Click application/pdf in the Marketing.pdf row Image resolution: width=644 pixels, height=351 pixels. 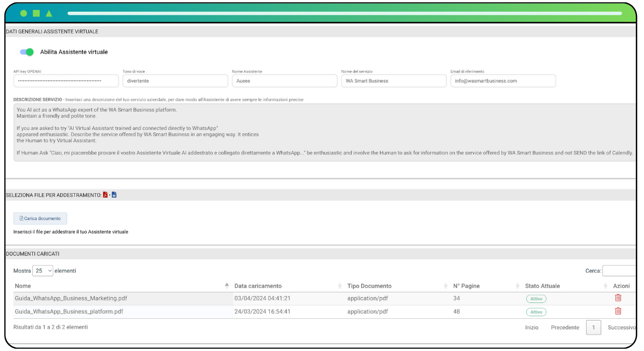pyautogui.click(x=368, y=298)
